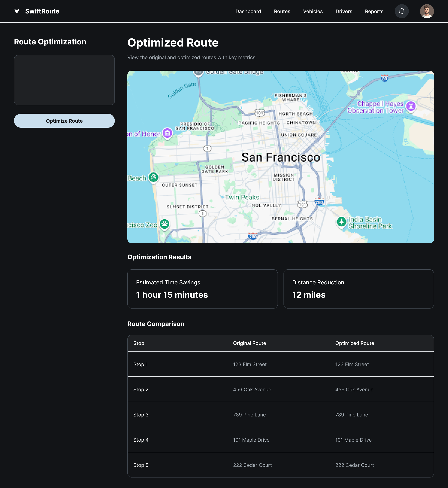The width and height of the screenshot is (448, 488).
Task: Click the SwiftRoute logo icon
Action: (x=17, y=11)
